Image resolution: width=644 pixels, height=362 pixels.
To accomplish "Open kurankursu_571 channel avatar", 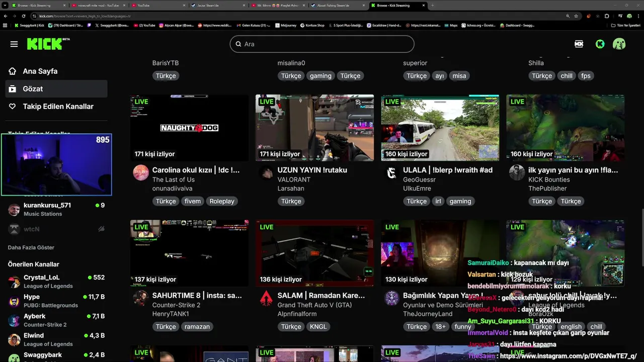I will pyautogui.click(x=14, y=209).
